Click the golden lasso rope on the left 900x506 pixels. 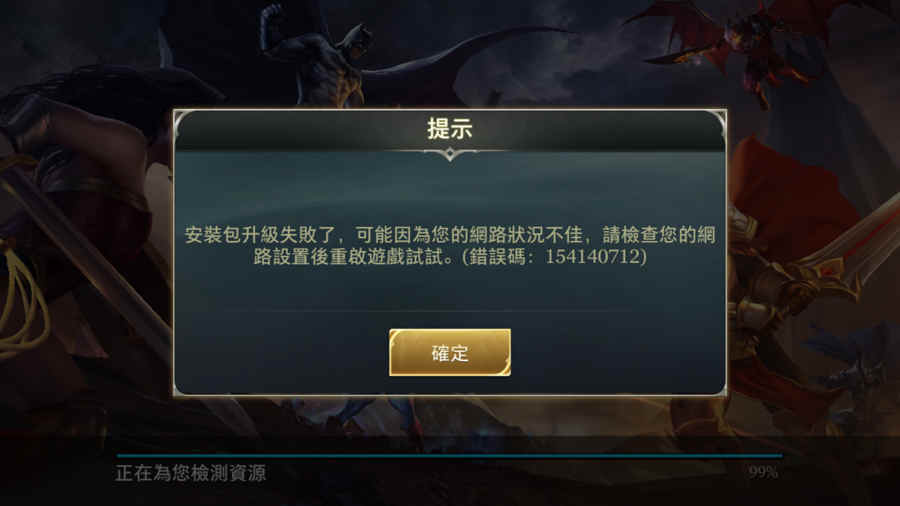pyautogui.click(x=22, y=298)
